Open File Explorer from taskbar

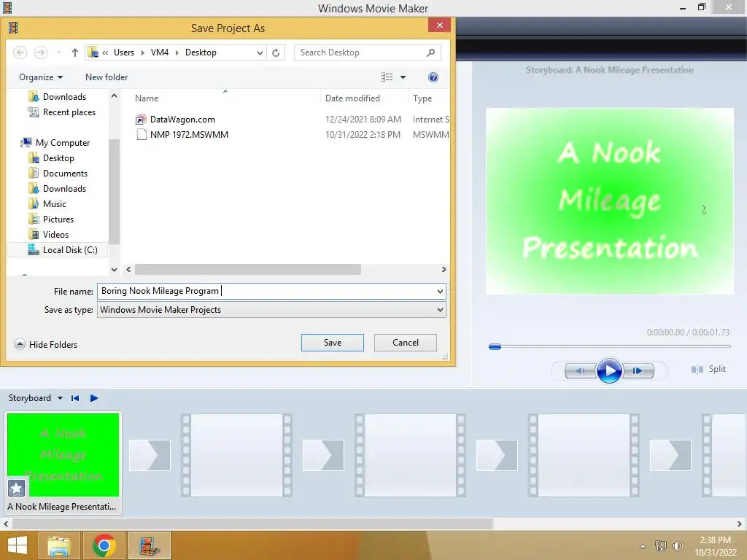point(60,545)
